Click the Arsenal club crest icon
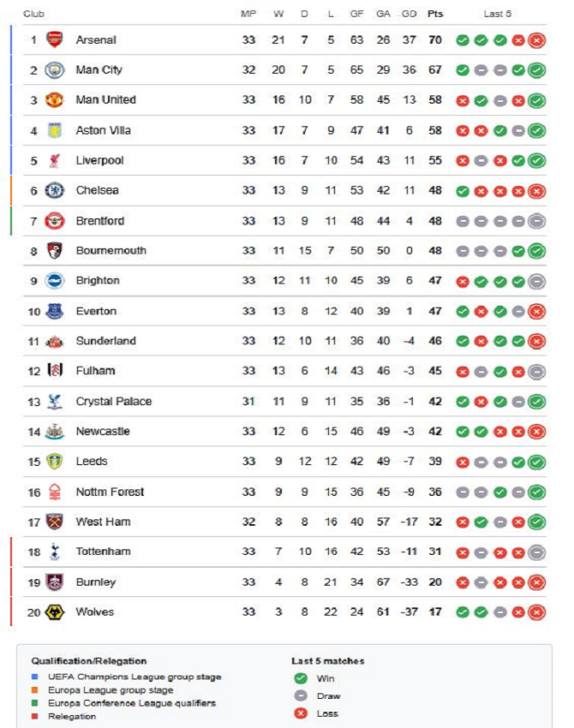Screen dimensions: 574x728 [54, 40]
